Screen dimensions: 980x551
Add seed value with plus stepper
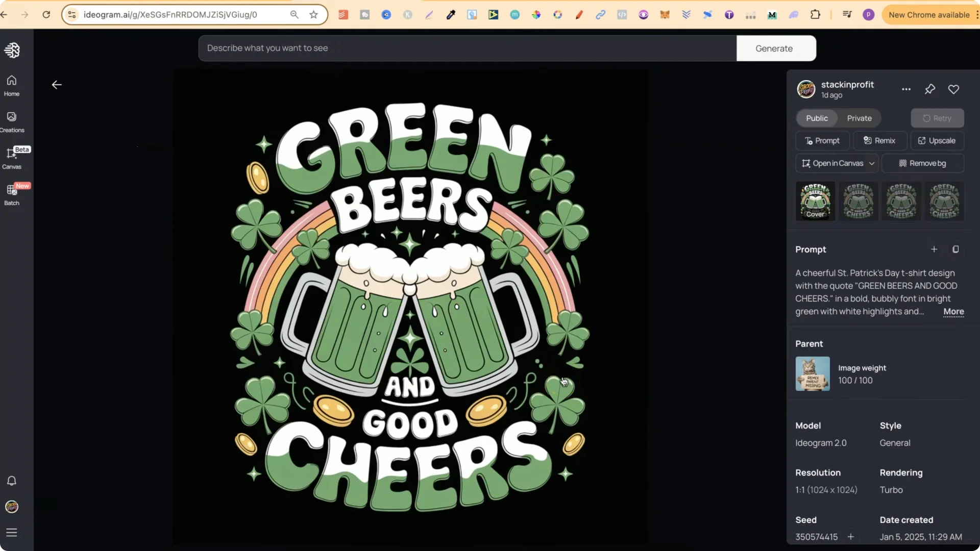click(851, 537)
